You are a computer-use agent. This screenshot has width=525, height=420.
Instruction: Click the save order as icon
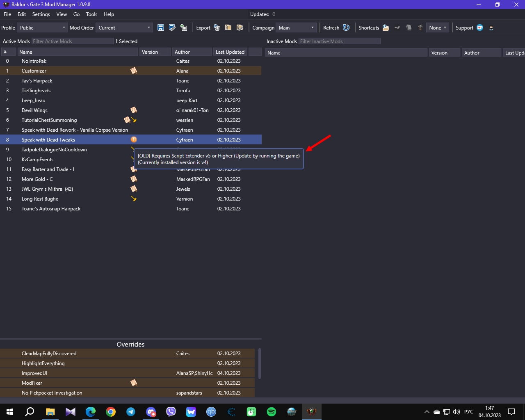pos(172,27)
